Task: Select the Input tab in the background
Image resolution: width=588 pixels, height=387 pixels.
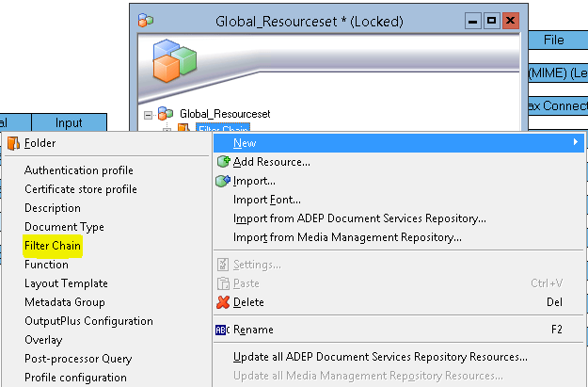Action: pos(69,122)
